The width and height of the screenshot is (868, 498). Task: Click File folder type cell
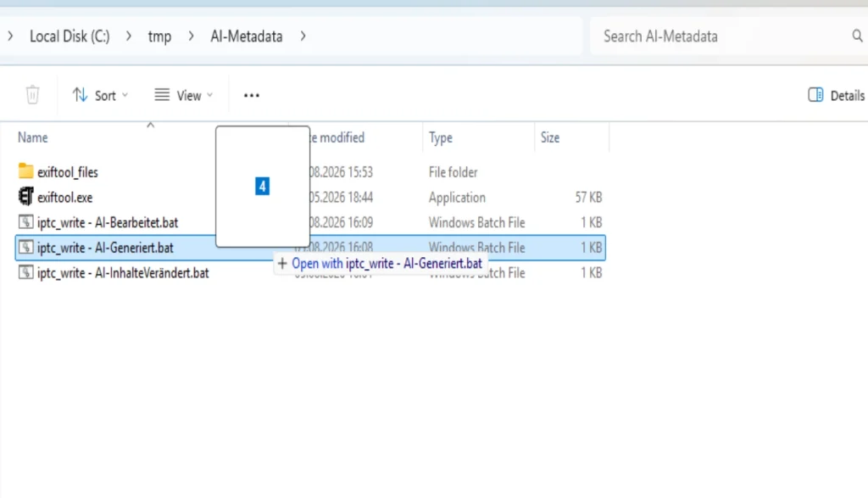point(453,172)
